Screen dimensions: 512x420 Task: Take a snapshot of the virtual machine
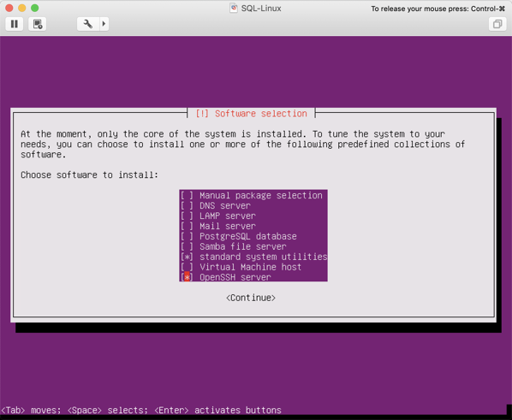coord(38,24)
